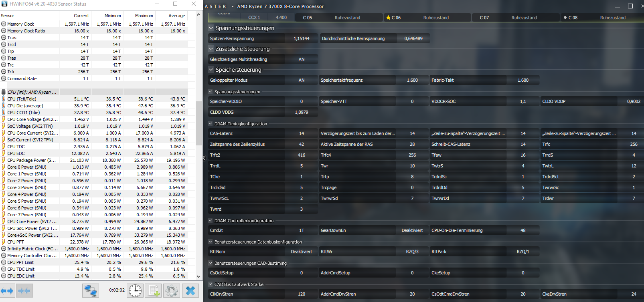The height and width of the screenshot is (302, 644).
Task: Click the chip icon of CPU [#0] group
Action: [x=4, y=92]
